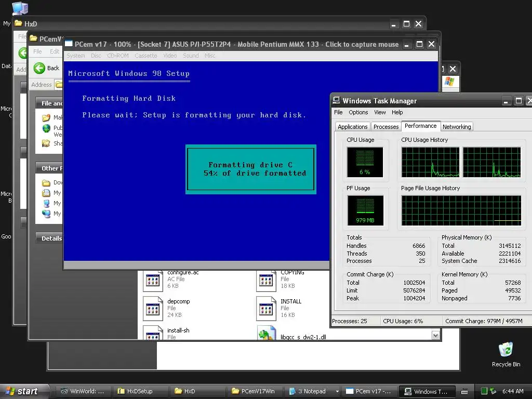Switch to PCemV17Win taskbar button
The height and width of the screenshot is (399, 532).
(254, 391)
